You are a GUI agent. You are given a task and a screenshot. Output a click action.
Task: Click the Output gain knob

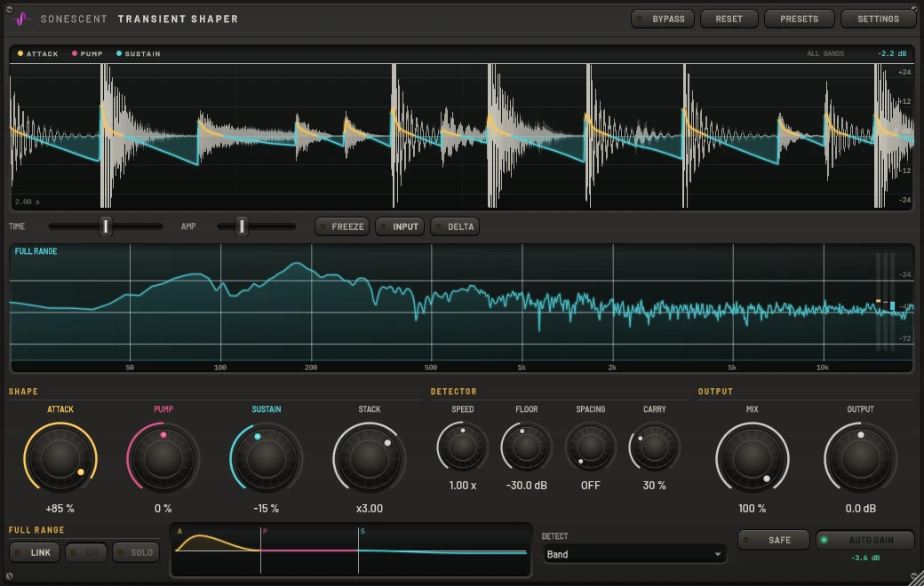[860, 458]
